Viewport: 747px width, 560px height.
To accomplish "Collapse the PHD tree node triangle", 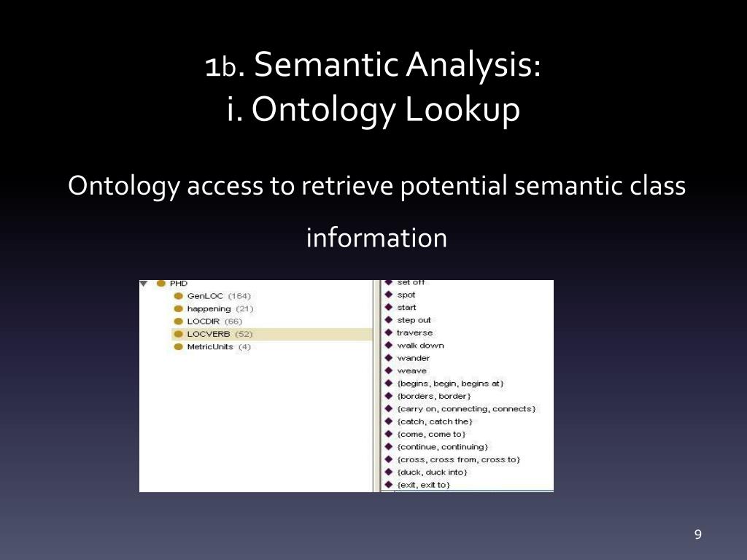I will tap(144, 284).
